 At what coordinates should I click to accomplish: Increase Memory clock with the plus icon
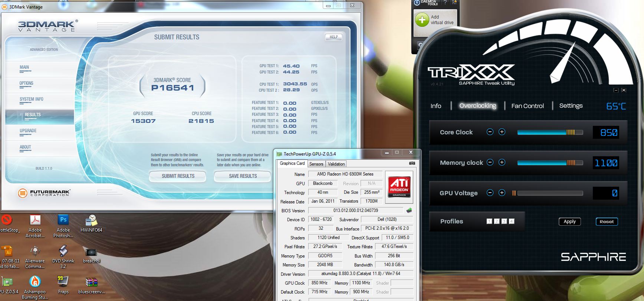(x=502, y=162)
